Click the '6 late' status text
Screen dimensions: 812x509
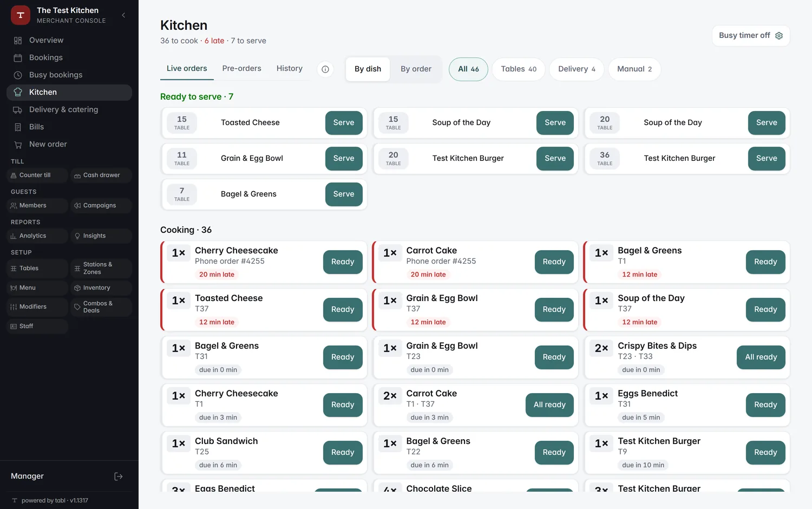click(x=214, y=41)
